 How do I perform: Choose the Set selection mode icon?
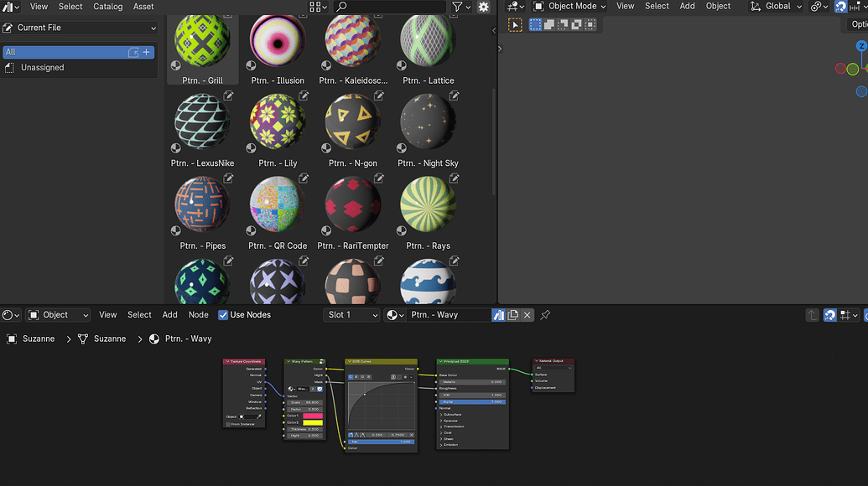tap(535, 25)
